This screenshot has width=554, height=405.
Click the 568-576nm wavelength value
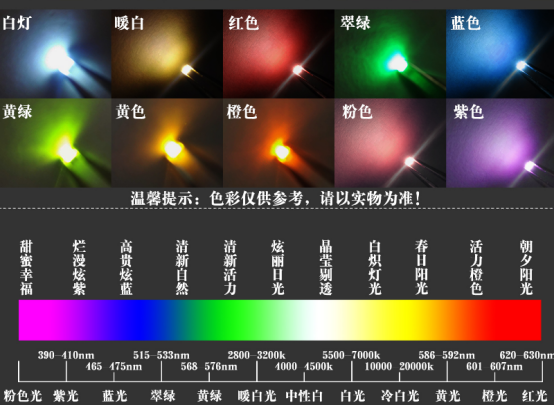click(x=209, y=366)
